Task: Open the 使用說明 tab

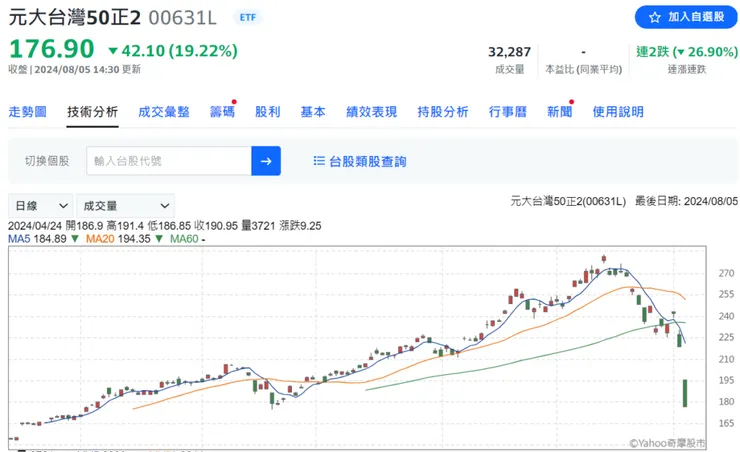Action: tap(618, 112)
